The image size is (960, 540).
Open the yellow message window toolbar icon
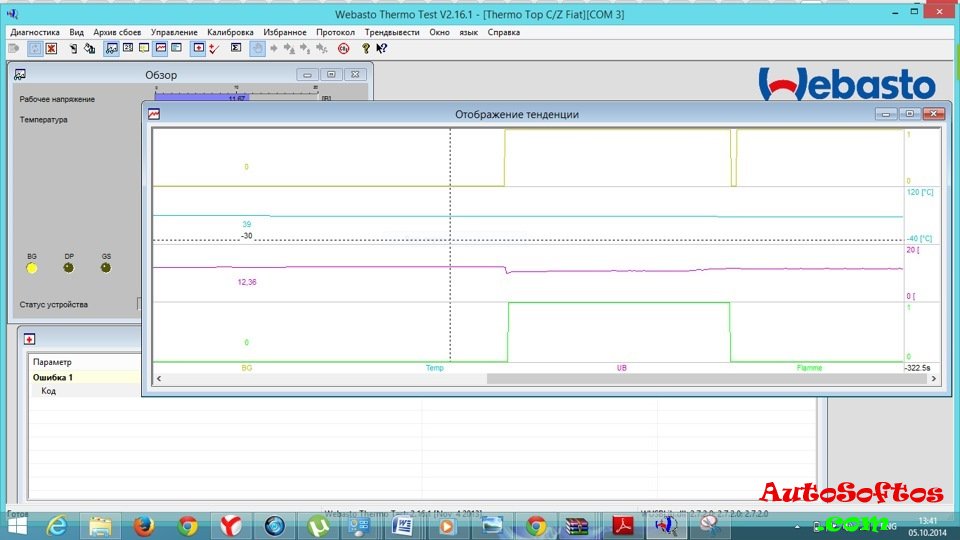[144, 48]
